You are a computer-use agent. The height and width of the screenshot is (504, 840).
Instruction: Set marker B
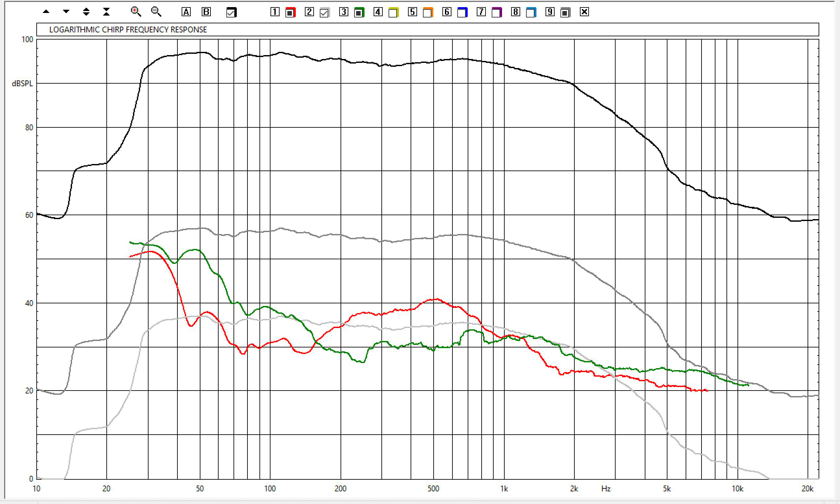click(206, 12)
